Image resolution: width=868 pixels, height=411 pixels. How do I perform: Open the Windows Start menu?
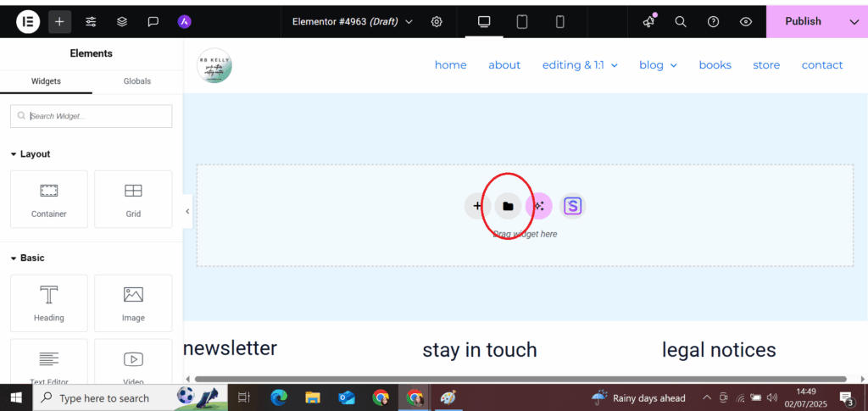(x=16, y=397)
